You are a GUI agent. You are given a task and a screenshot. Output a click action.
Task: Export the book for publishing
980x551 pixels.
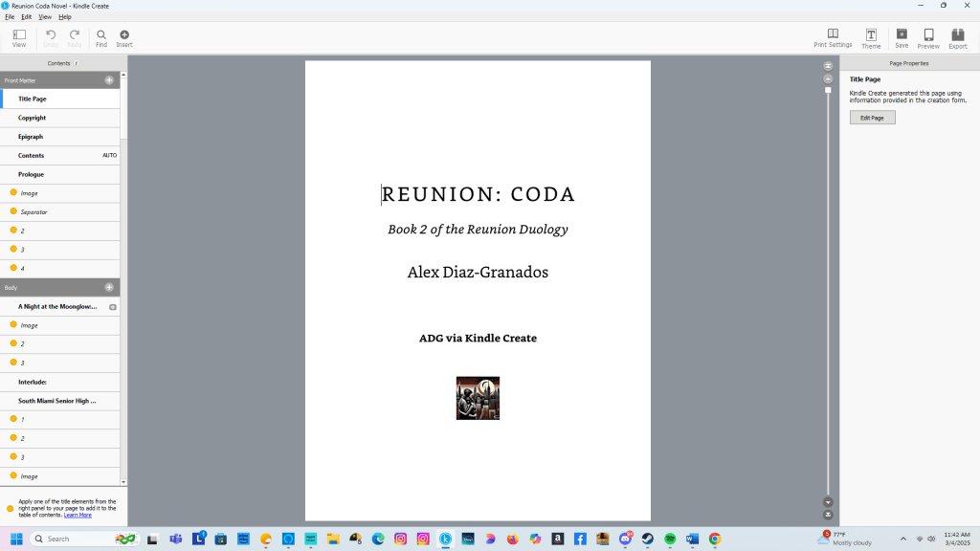tap(957, 36)
